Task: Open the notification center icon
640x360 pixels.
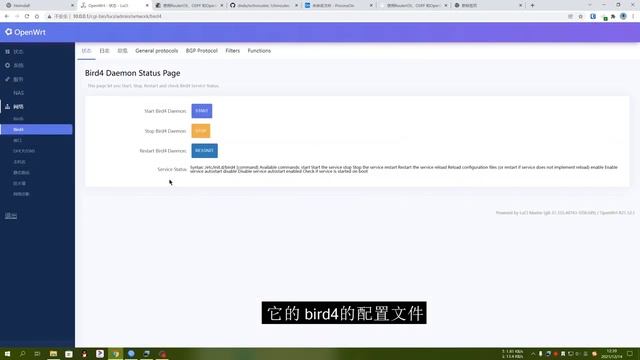Action: 630,354
